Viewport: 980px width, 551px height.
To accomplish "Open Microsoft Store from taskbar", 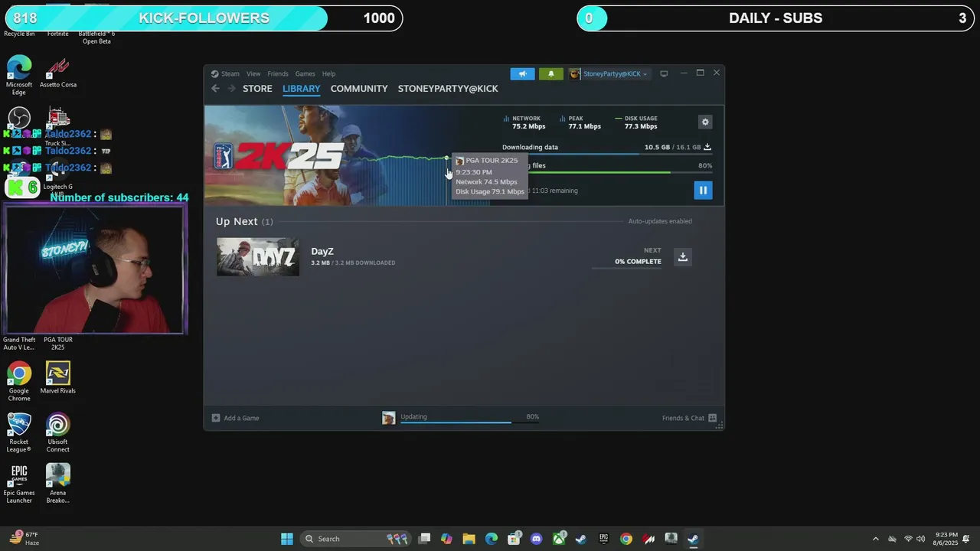I will point(514,539).
